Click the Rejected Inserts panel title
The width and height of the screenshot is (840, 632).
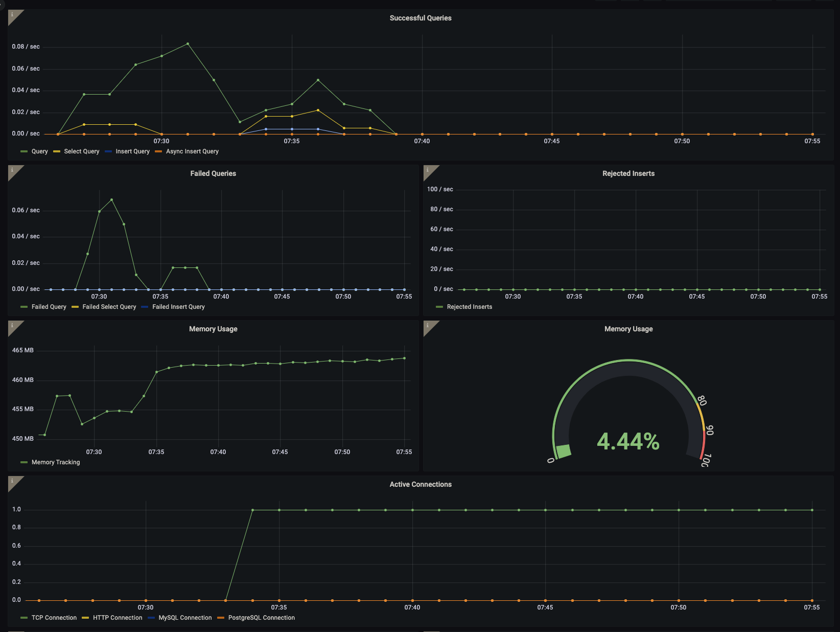(628, 173)
